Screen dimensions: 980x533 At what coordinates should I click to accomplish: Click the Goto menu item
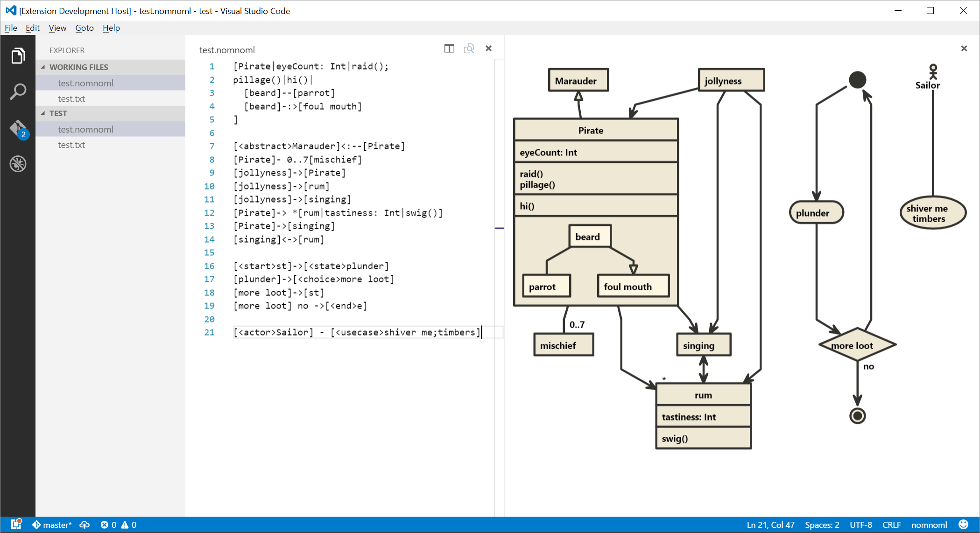[x=85, y=28]
